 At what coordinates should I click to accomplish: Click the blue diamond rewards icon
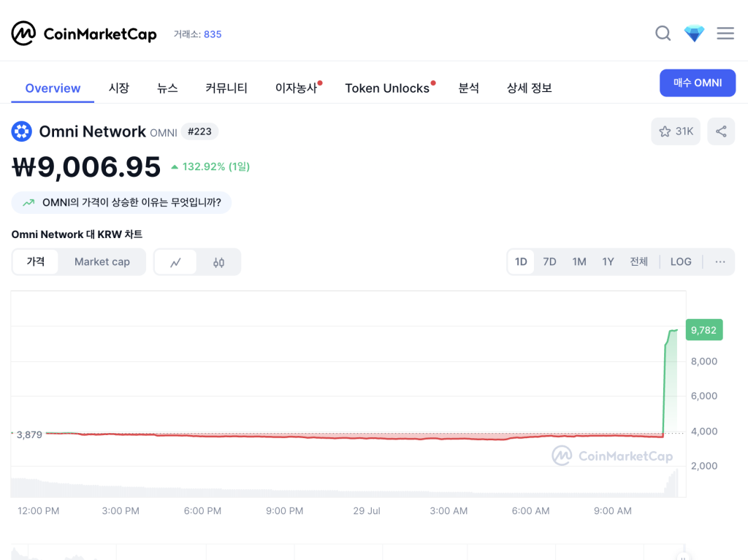(x=694, y=34)
